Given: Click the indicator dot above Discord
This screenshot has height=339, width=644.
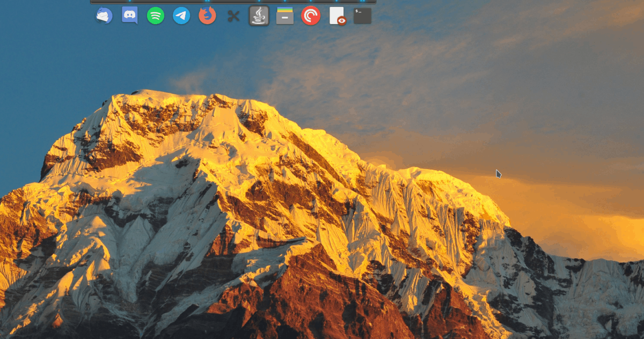Looking at the screenshot, I should (129, 2).
